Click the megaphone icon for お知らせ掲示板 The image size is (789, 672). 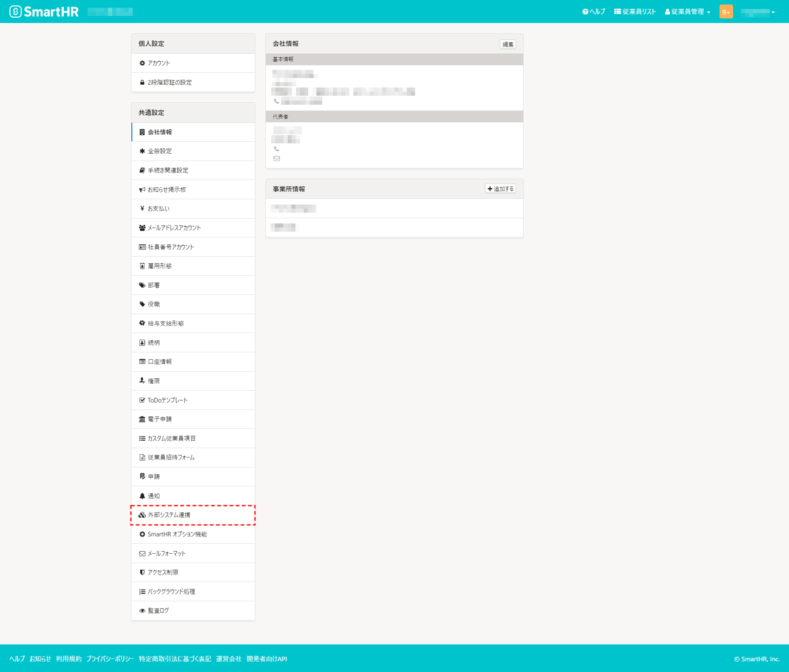point(142,189)
